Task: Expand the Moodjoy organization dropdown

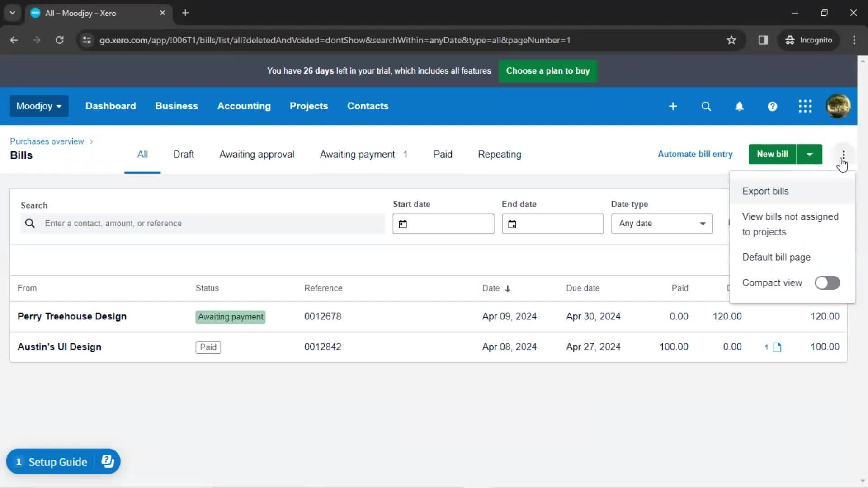Action: [39, 106]
